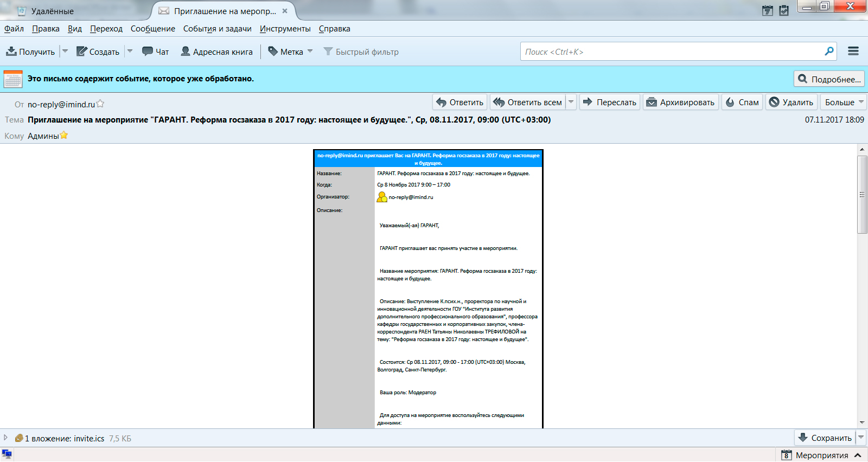
Task: Open the calendar tab icon in title bar
Action: click(x=768, y=10)
